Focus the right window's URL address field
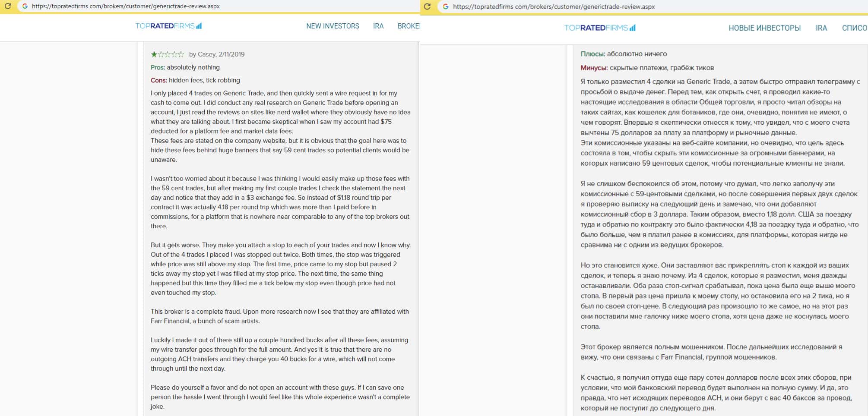The width and height of the screenshot is (868, 416). point(652,6)
